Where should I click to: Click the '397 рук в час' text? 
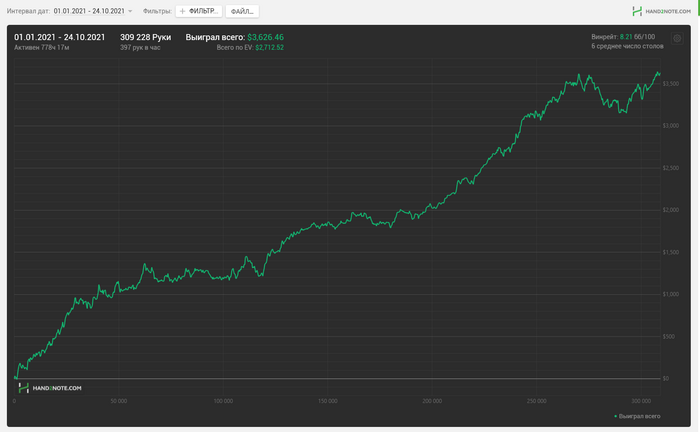pos(140,47)
